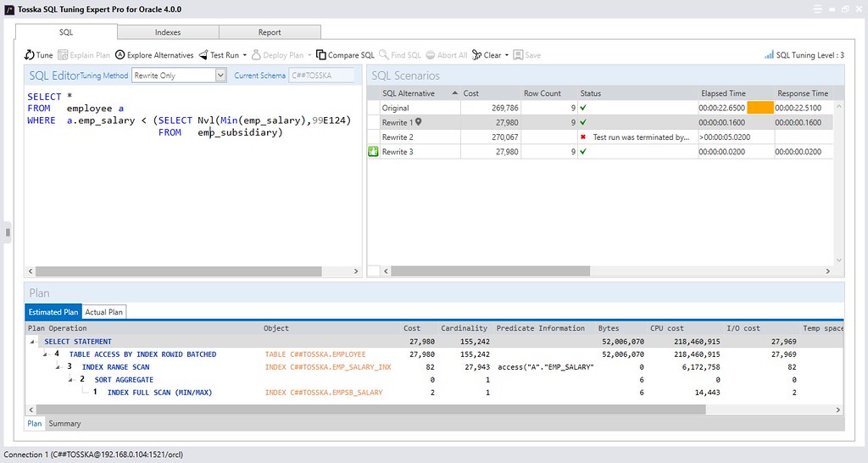Collapse TABLE ACCESS BY INDEX ROWID node
868x463 pixels.
pos(46,354)
